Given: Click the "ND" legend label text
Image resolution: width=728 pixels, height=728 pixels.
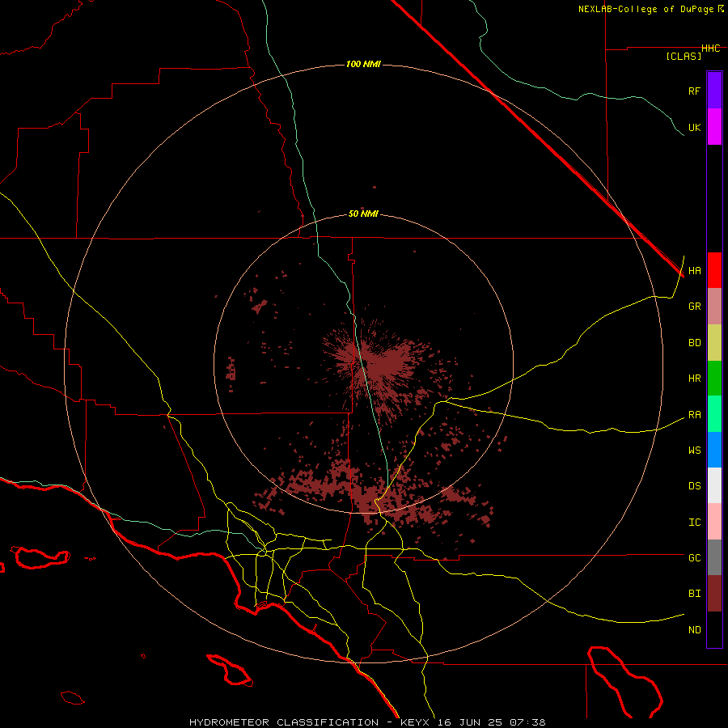Looking at the screenshot, I should [x=694, y=629].
